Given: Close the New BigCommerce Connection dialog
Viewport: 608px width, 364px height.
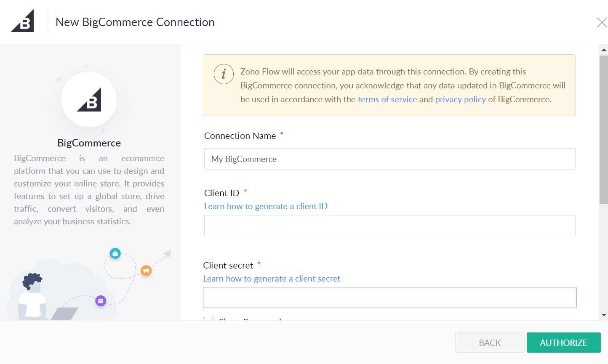Looking at the screenshot, I should point(601,22).
